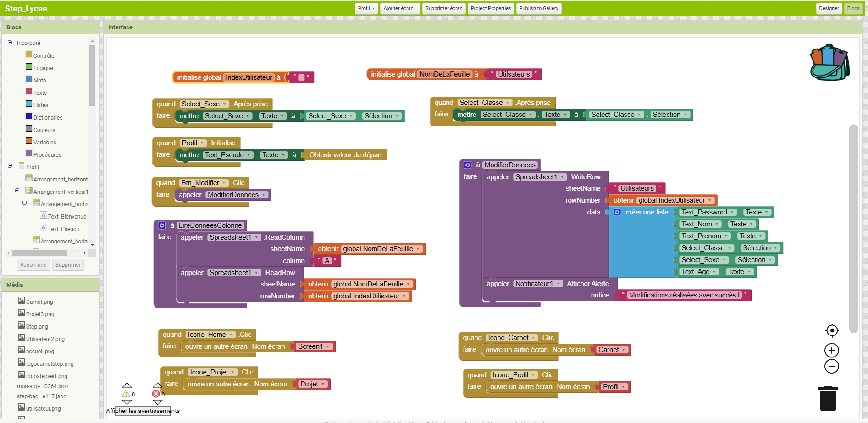The height and width of the screenshot is (423, 868).
Task: Click the 'Renommer' button
Action: pyautogui.click(x=33, y=264)
